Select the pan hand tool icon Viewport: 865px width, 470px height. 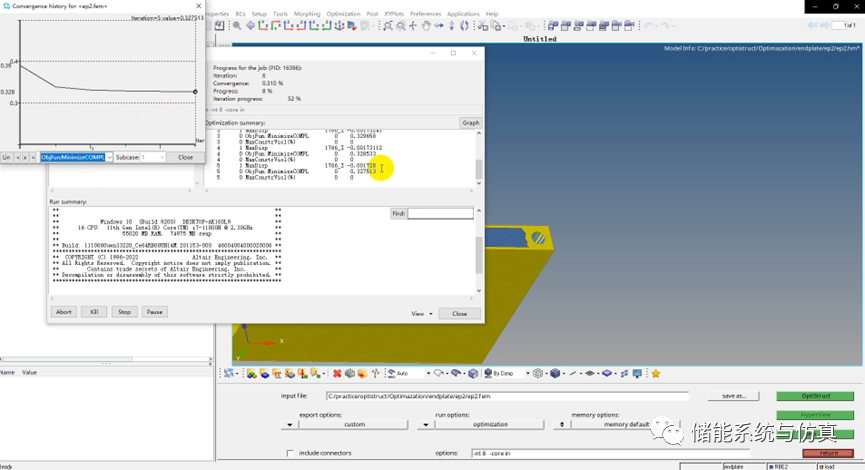click(x=426, y=26)
